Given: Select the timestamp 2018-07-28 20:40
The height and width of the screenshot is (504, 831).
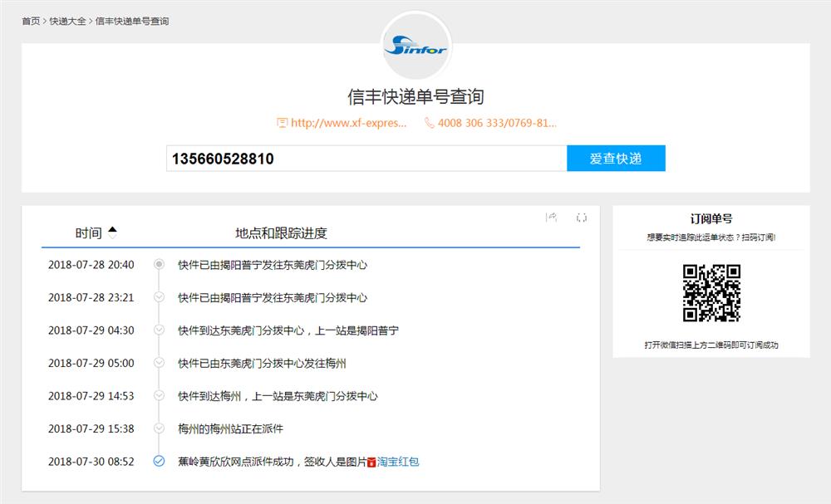Looking at the screenshot, I should (x=91, y=265).
